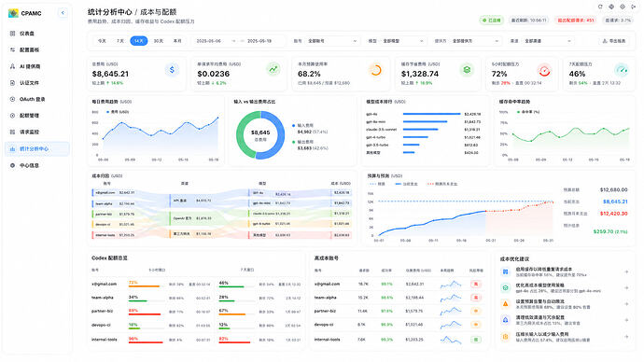Click the red 超出配额请求 badge
The image size is (644, 362).
point(576,21)
